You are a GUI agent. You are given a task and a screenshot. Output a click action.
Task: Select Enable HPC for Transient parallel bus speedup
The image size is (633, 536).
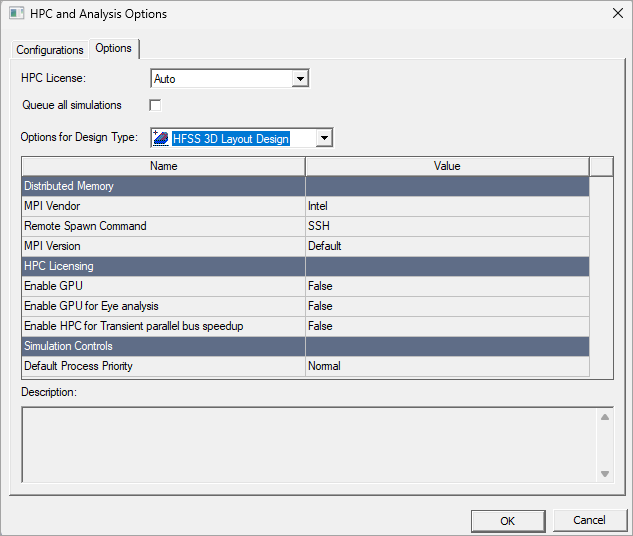[163, 326]
